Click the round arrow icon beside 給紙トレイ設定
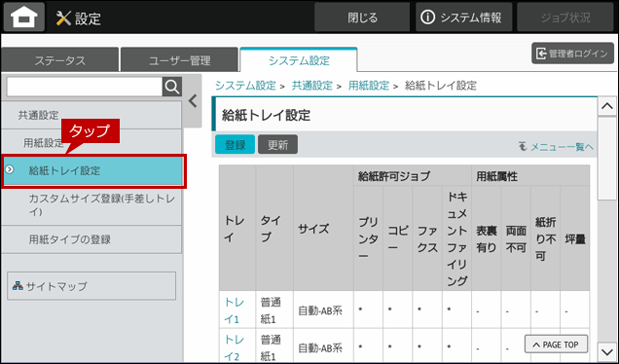Screen dimensions: 619x364 [x=9, y=169]
